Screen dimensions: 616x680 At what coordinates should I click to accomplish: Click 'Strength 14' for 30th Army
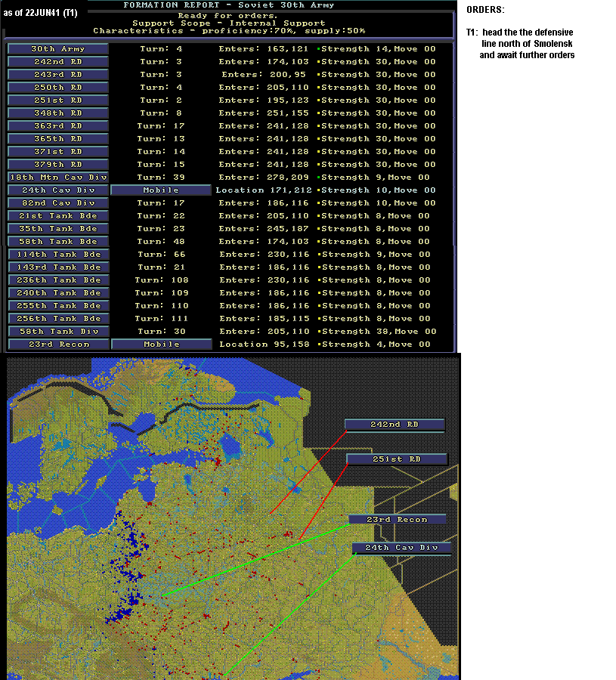[x=354, y=49]
